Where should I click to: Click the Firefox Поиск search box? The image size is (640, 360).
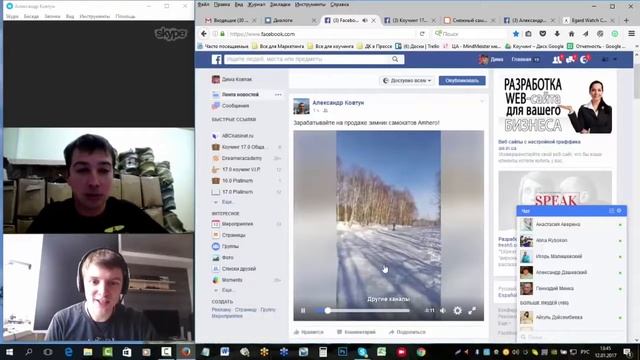tap(470, 34)
